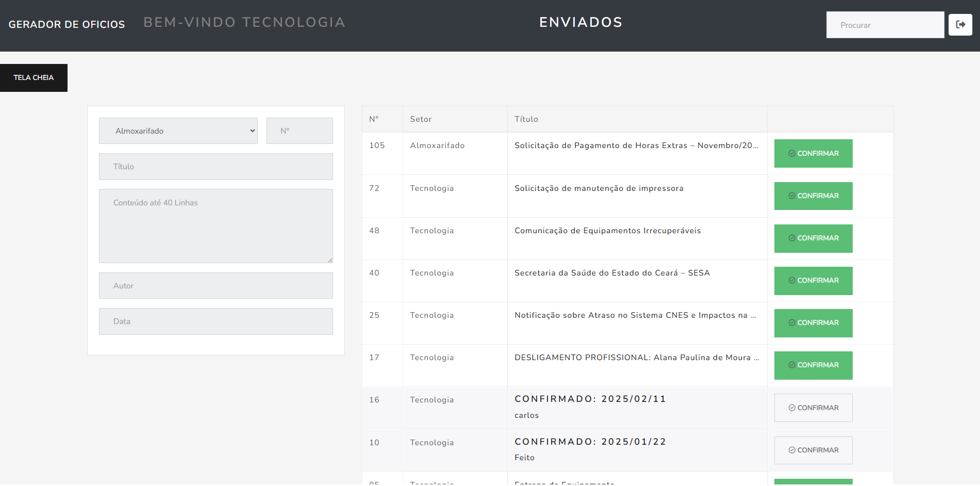Select a different sector from the setor combo box
Screen dimensions: 980x486
point(178,131)
